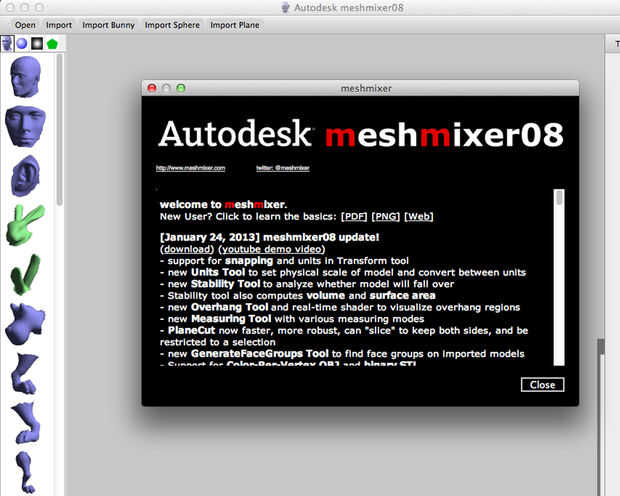Select the ear mesh part

[x=26, y=176]
